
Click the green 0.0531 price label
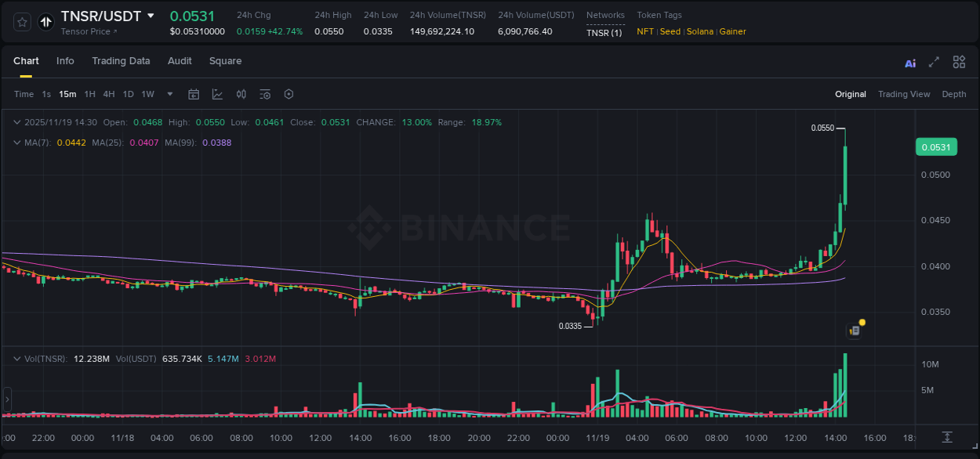936,146
